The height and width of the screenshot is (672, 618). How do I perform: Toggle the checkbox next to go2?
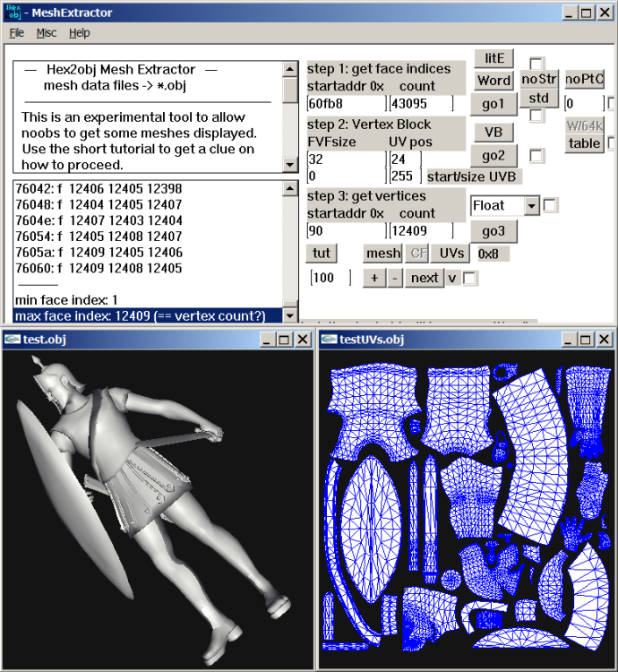click(x=536, y=156)
